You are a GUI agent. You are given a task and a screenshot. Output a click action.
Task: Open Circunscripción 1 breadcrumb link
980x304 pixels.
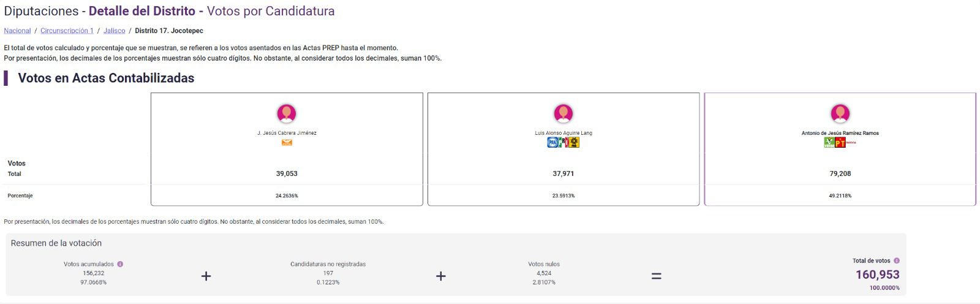pos(67,31)
